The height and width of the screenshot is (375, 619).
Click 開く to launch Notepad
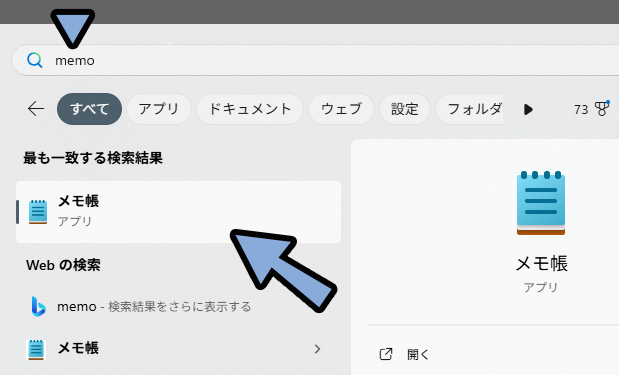(x=418, y=354)
